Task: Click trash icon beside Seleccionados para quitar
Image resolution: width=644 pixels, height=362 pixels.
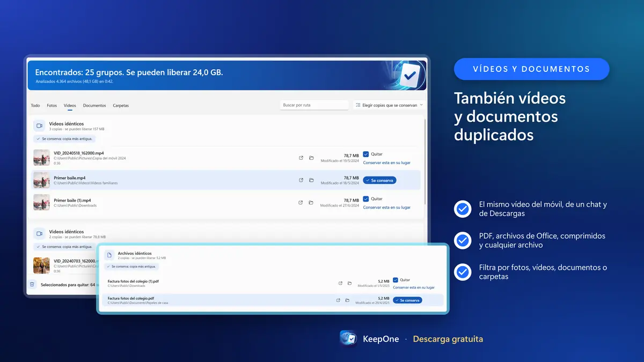Action: [32, 284]
